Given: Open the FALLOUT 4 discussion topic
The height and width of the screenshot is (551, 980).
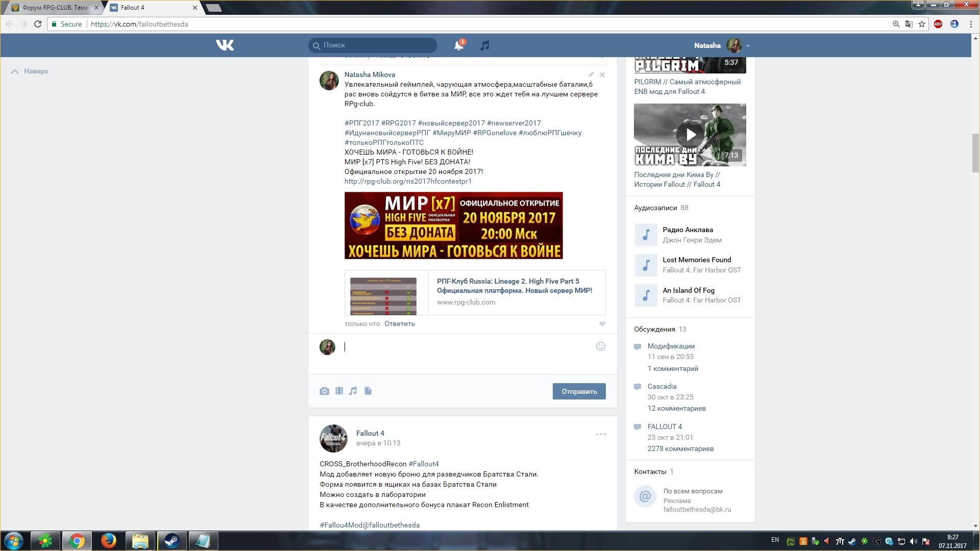Looking at the screenshot, I should (x=665, y=427).
